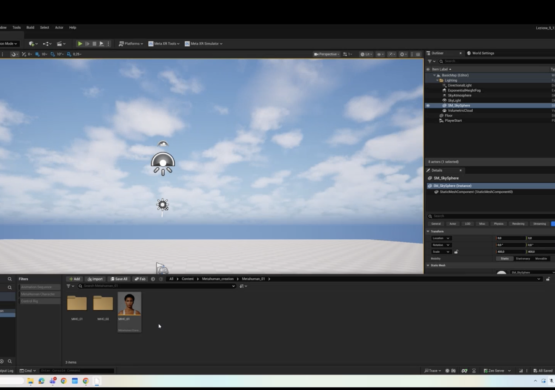Open the Help menu
555x390 pixels.
tap(73, 27)
